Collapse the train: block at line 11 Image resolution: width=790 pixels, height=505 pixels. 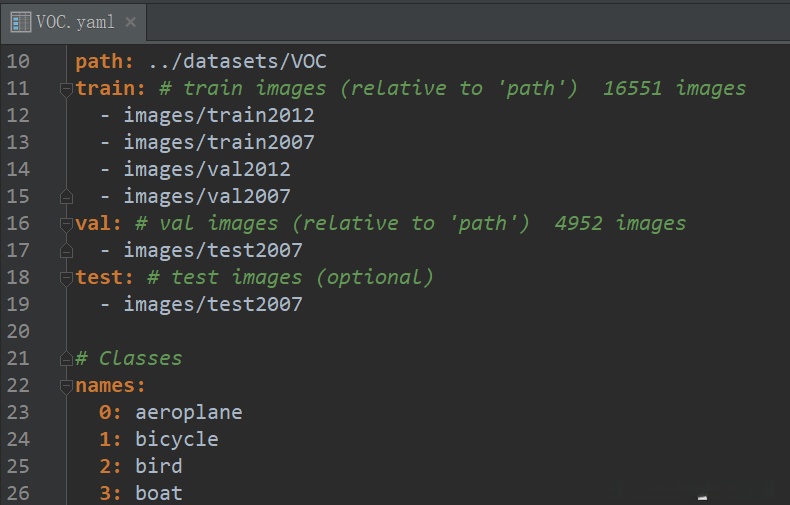(66, 89)
